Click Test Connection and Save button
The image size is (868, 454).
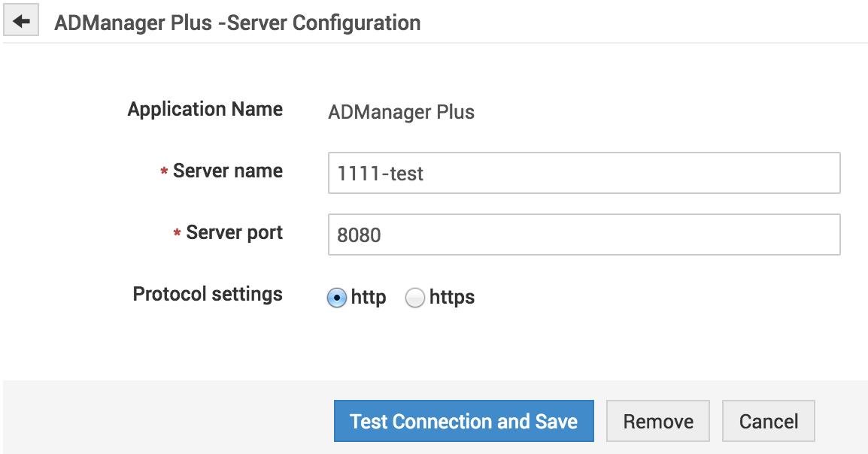coord(463,421)
